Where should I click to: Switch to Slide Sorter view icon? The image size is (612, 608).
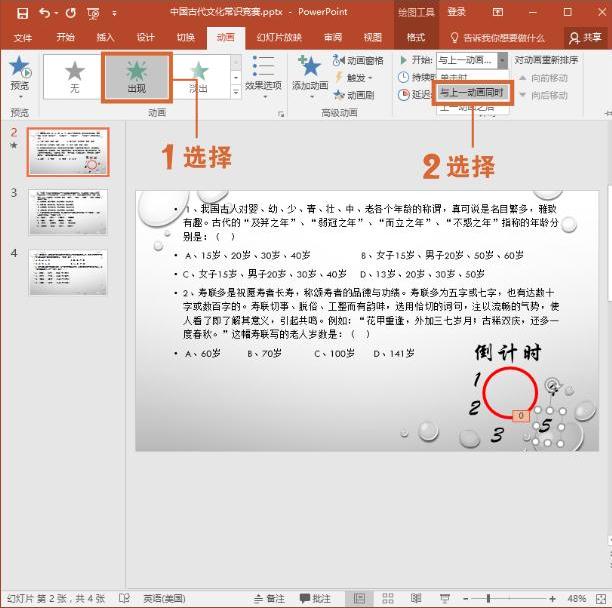(388, 598)
